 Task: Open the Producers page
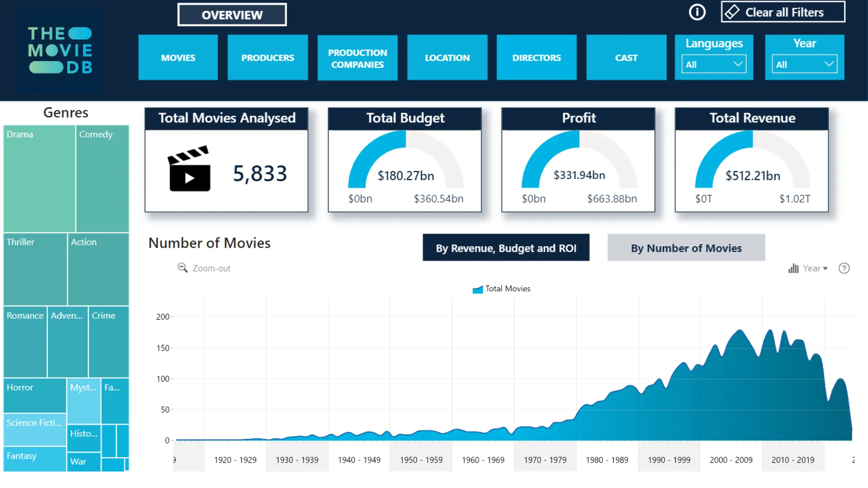tap(268, 57)
